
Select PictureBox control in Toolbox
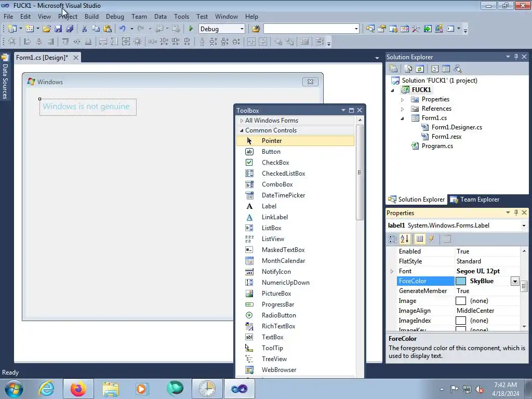[x=295, y=294]
